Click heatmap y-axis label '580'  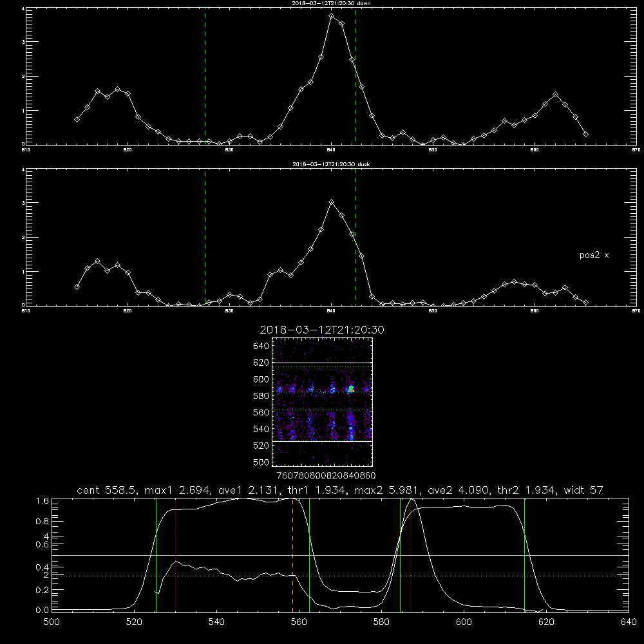coord(261,396)
